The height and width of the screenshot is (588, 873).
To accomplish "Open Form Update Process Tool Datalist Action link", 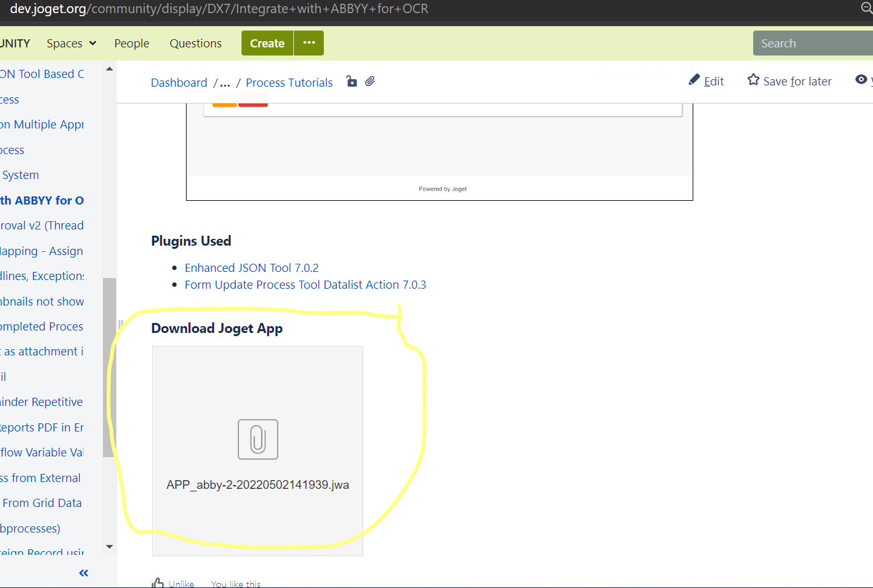I will [x=305, y=285].
